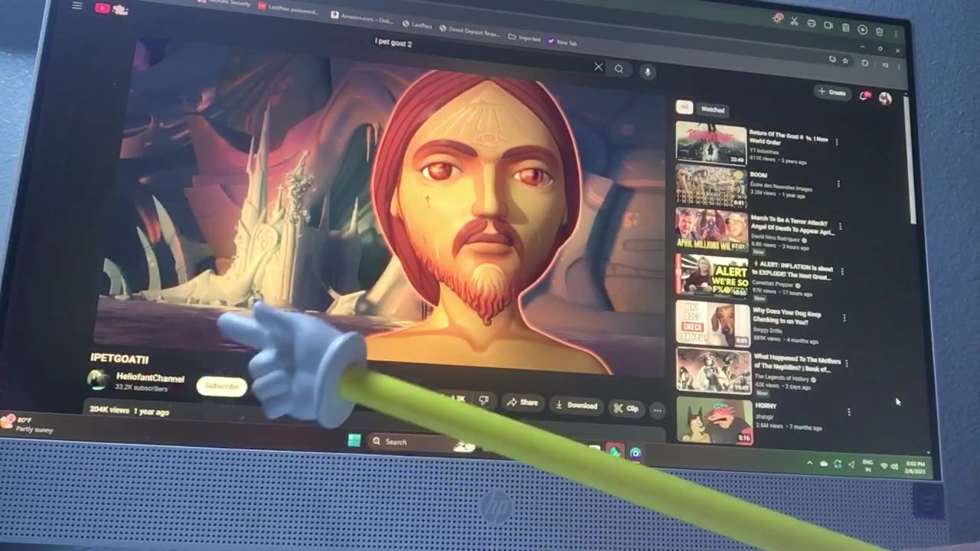Image resolution: width=980 pixels, height=551 pixels.
Task: Show hidden tray icons chevron
Action: click(x=809, y=463)
